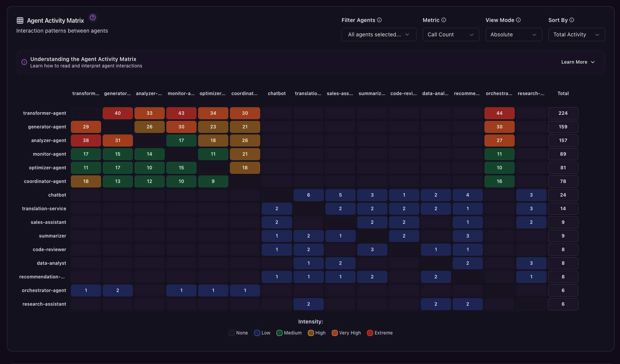
Task: Open the All agents selected dropdown
Action: (379, 34)
